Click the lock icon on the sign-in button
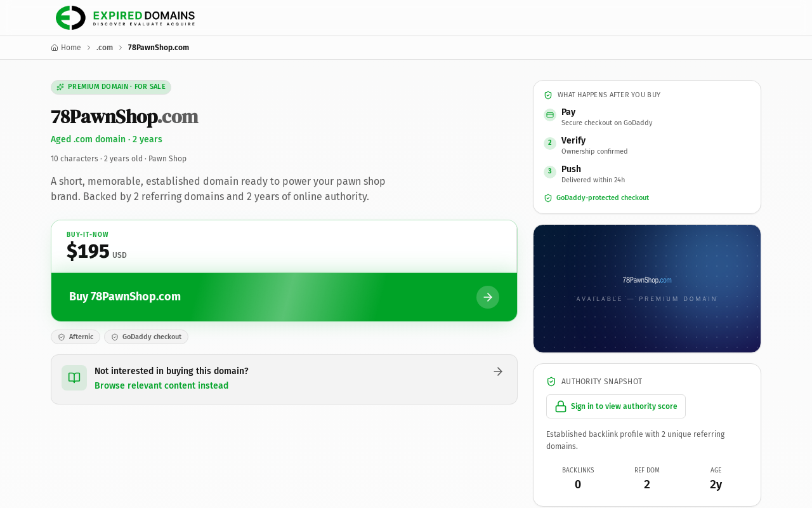The image size is (812, 508). click(x=561, y=406)
